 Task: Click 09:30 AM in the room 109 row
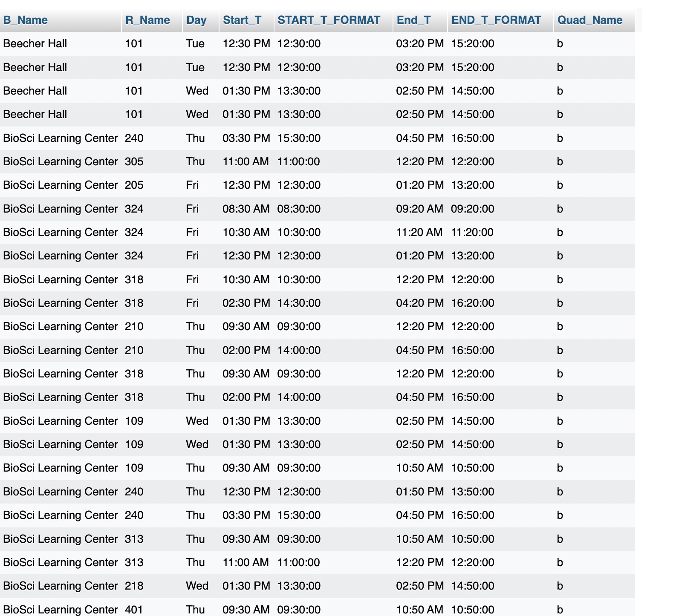tap(246, 468)
